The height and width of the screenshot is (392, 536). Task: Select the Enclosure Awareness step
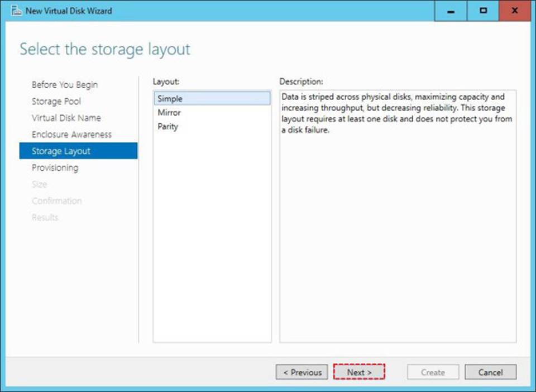tap(71, 135)
